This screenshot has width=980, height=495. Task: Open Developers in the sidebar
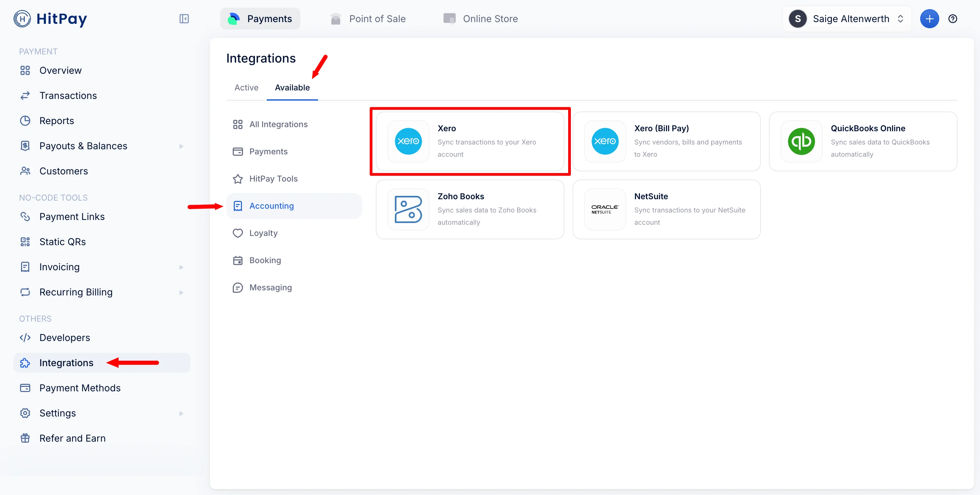[102, 338]
